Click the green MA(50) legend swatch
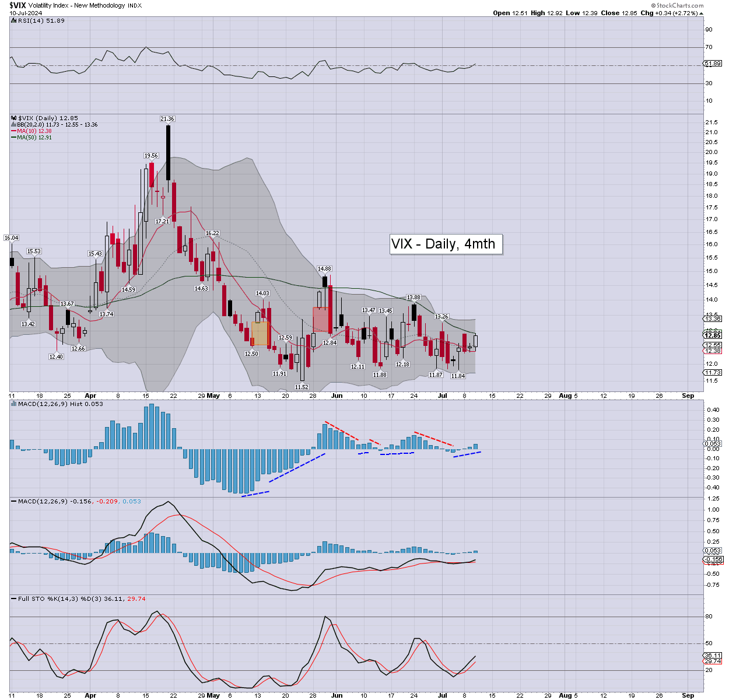 coord(14,138)
